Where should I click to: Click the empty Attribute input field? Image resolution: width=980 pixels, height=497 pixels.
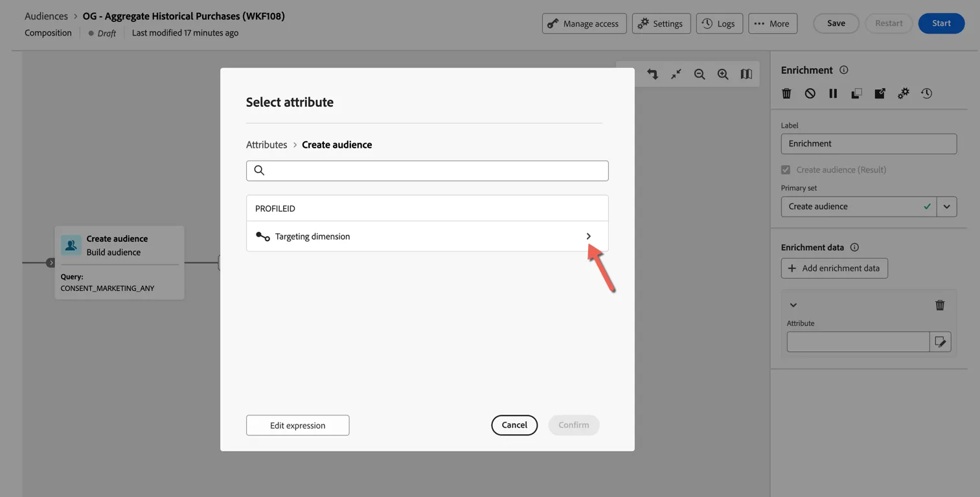858,341
